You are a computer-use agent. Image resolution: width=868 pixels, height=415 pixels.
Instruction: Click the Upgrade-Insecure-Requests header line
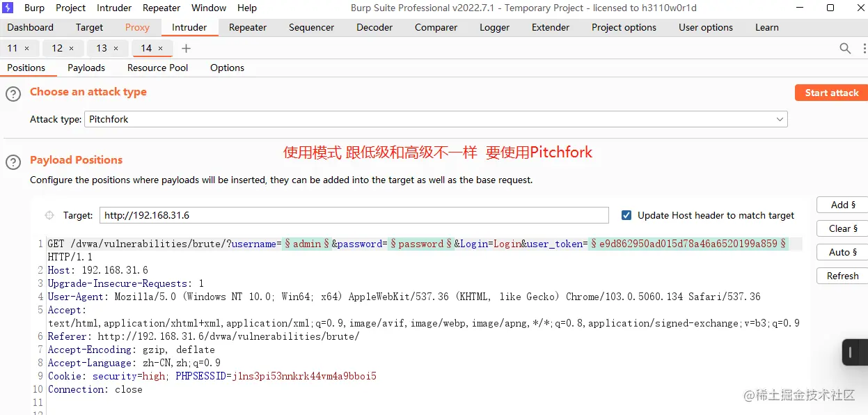tap(125, 283)
